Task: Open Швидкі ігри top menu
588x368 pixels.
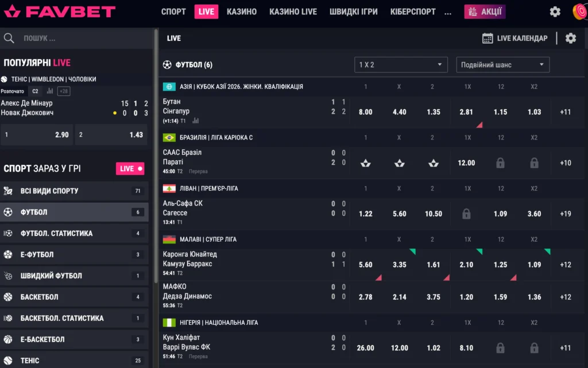Action: coord(353,11)
